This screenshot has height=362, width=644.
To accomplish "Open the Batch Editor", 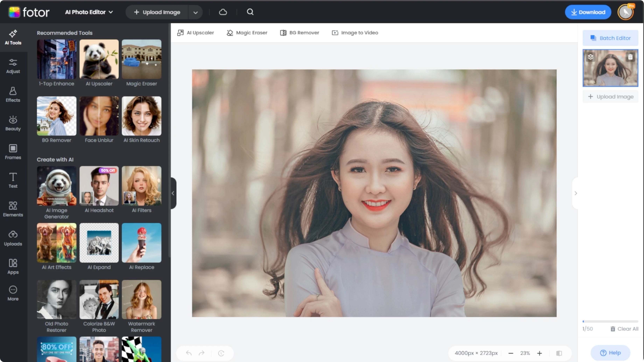I will (610, 38).
